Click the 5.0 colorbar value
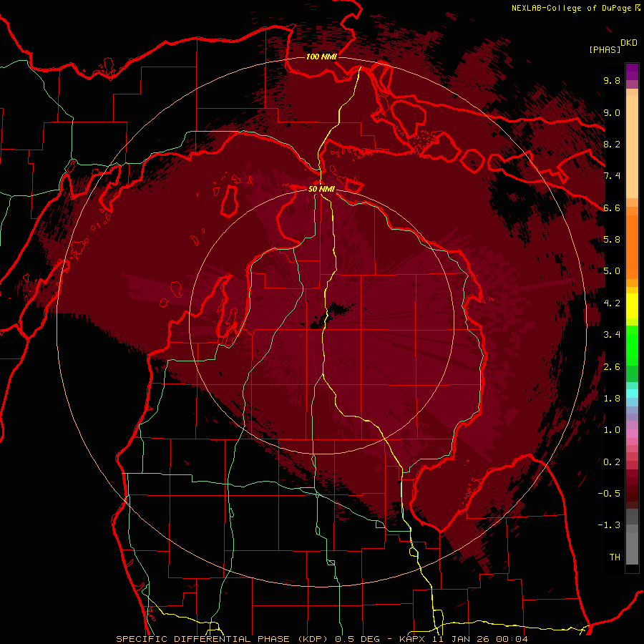This screenshot has height=644, width=644. tap(612, 271)
